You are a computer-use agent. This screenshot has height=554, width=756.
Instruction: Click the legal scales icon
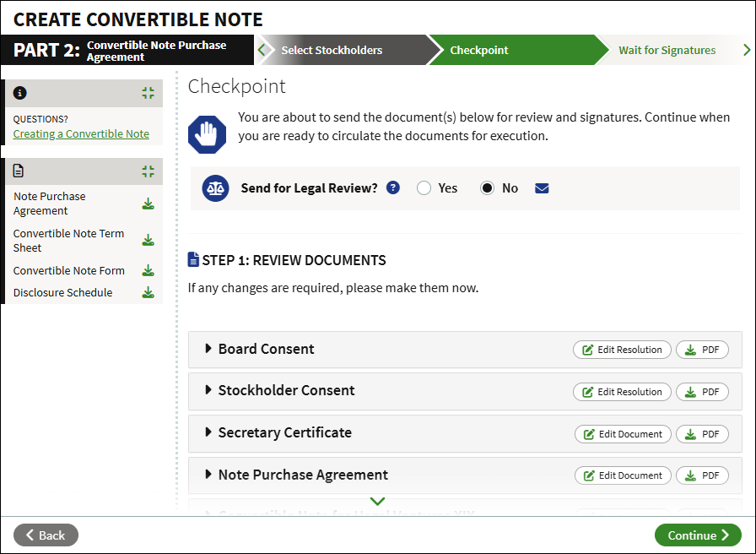[x=215, y=188]
